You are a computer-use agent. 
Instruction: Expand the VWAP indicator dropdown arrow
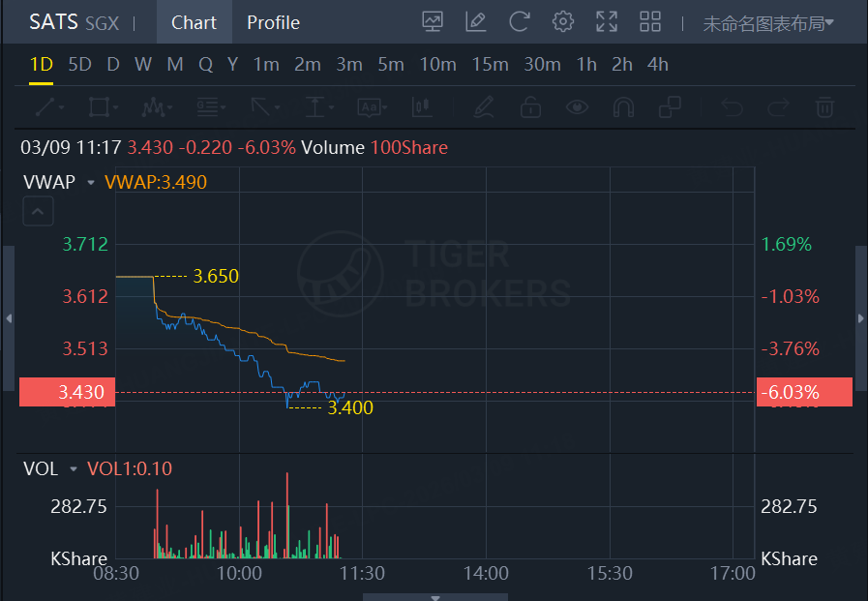click(91, 182)
